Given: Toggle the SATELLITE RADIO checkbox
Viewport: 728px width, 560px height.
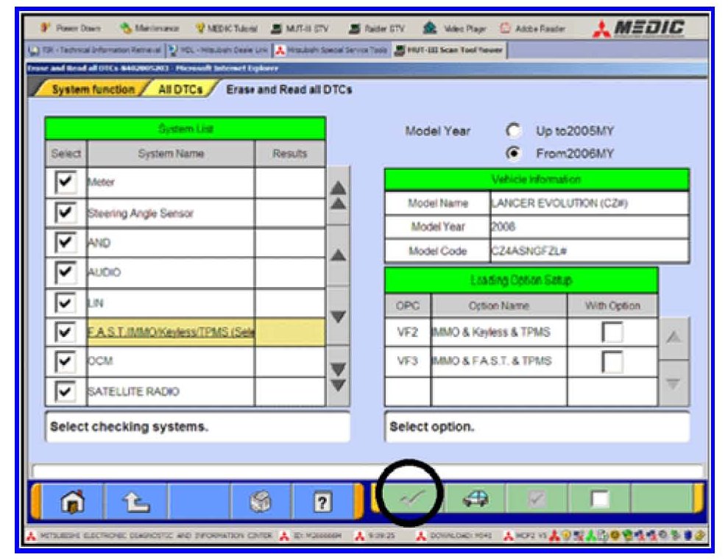Looking at the screenshot, I should click(x=66, y=391).
